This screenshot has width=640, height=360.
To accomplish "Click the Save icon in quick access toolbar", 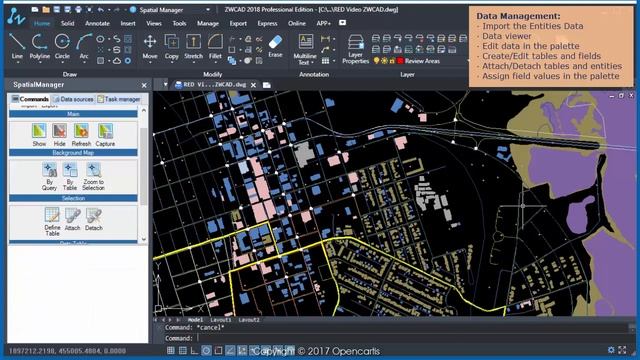I will 57,9.
